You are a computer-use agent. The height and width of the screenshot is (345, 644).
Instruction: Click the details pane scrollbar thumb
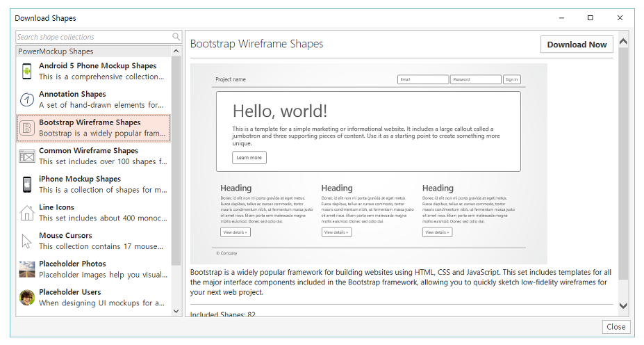[x=623, y=163]
